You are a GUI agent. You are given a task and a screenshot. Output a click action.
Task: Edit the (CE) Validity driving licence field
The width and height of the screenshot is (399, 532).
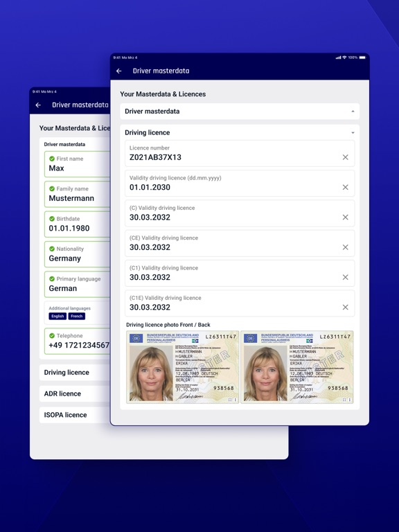[240, 243]
